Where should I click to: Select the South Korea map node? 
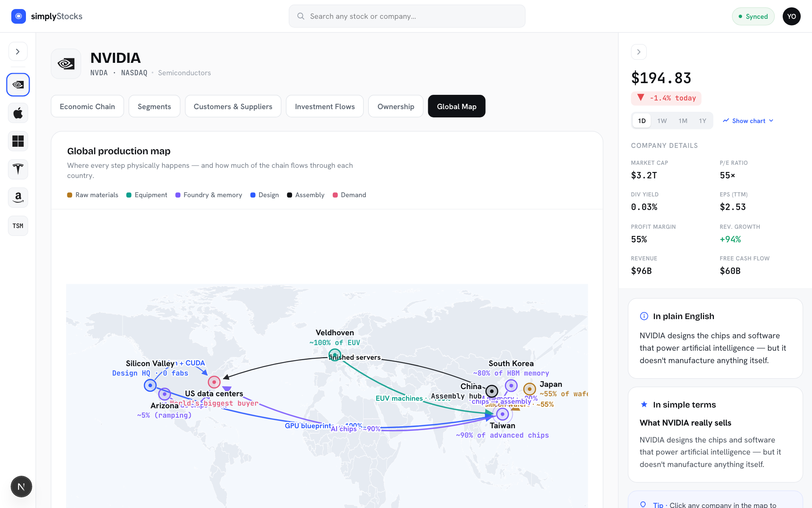pos(511,386)
